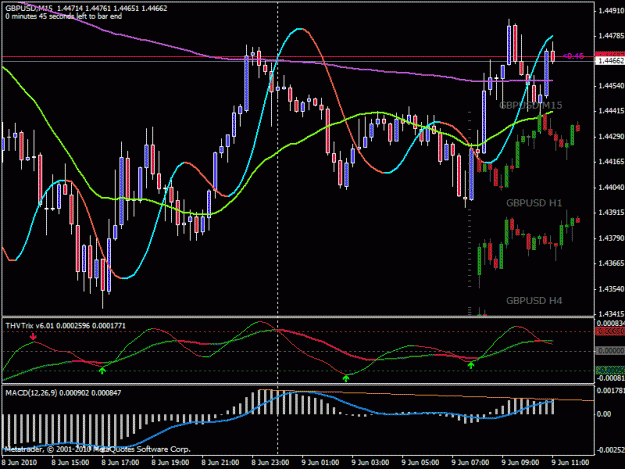This screenshot has width=625, height=469.
Task: Click the MACD scale value -0.00252
Action: click(x=610, y=450)
